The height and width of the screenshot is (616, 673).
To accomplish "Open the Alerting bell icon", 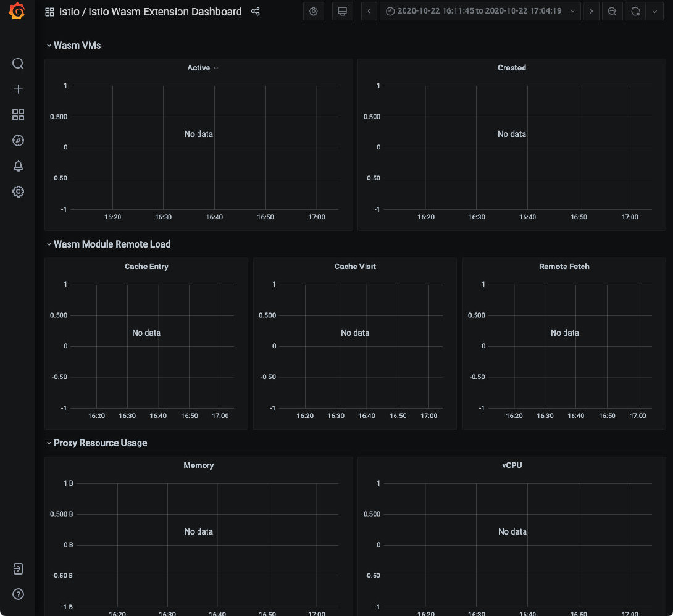I will pos(18,166).
